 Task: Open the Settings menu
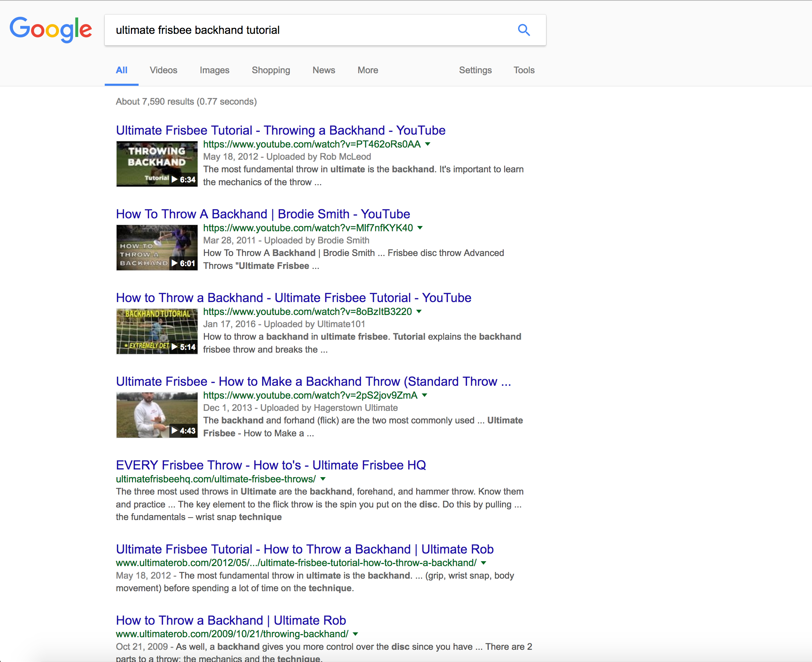pyautogui.click(x=475, y=70)
